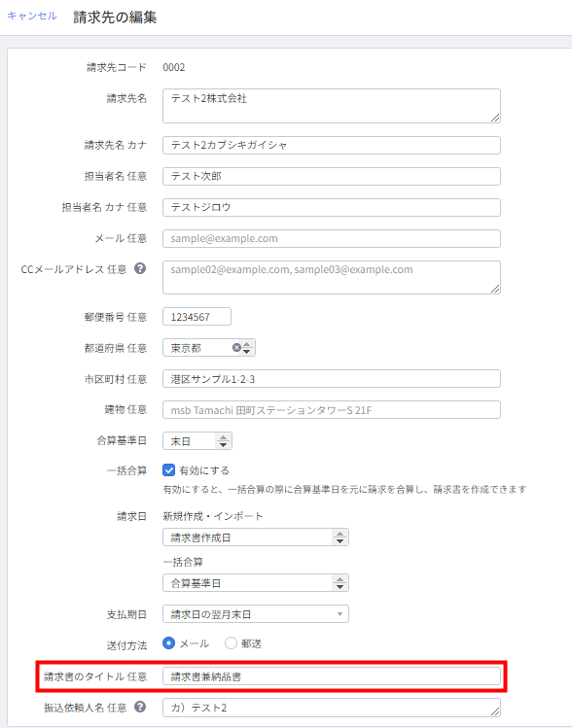Click the 請求先名 カナ field
The height and width of the screenshot is (728, 572).
tap(332, 145)
